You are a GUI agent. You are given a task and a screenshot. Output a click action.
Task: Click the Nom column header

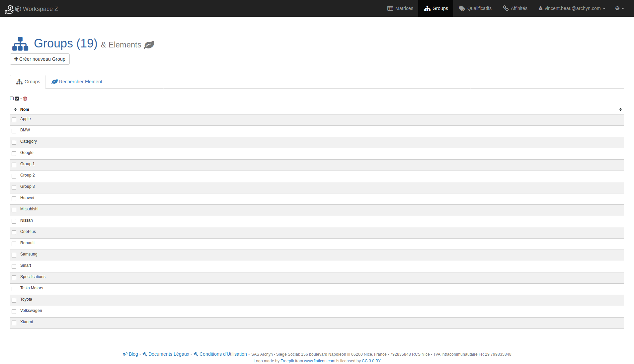[25, 109]
